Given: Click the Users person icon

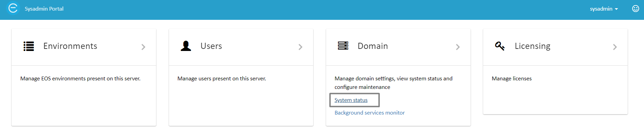Looking at the screenshot, I should (186, 46).
